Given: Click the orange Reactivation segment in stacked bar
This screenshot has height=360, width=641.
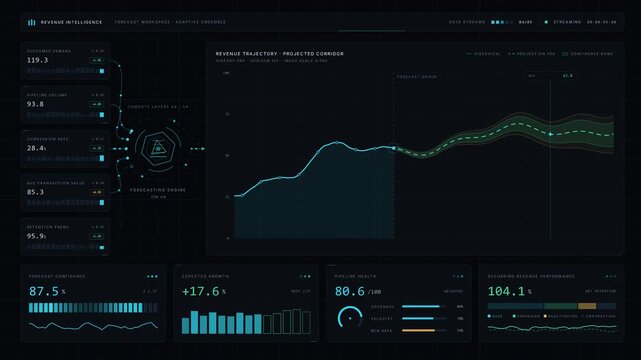Looking at the screenshot, I should coord(587,306).
